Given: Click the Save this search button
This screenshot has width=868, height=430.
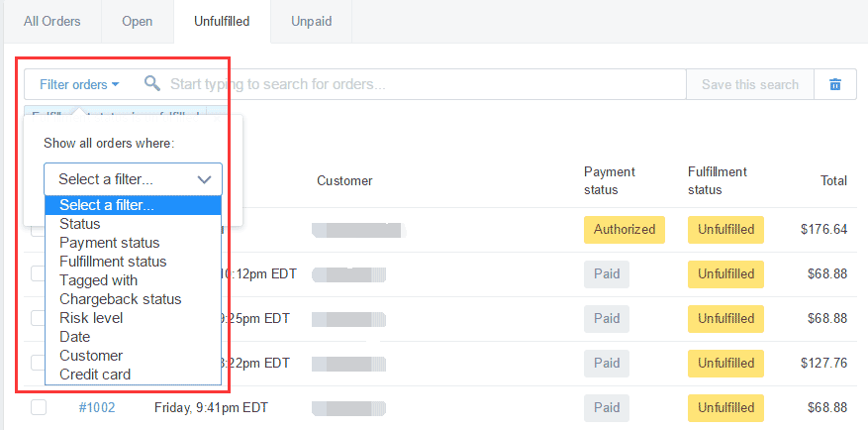Looking at the screenshot, I should click(749, 84).
